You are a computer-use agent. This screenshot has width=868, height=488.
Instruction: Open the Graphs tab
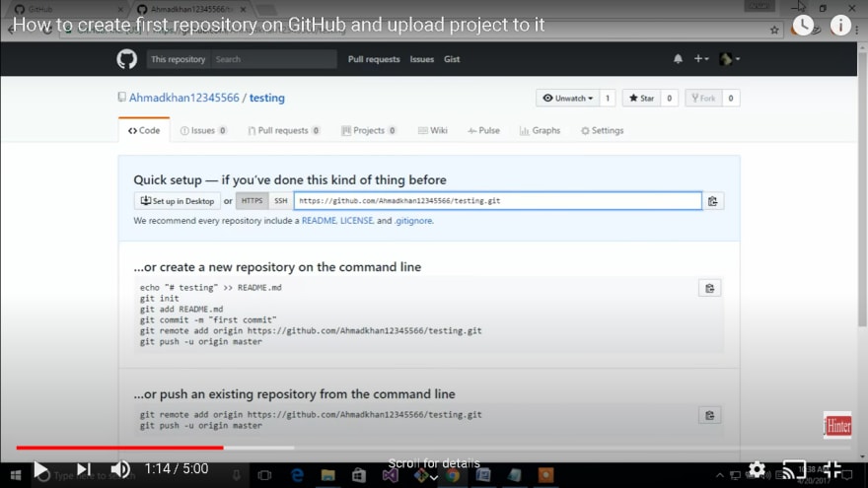(x=540, y=130)
